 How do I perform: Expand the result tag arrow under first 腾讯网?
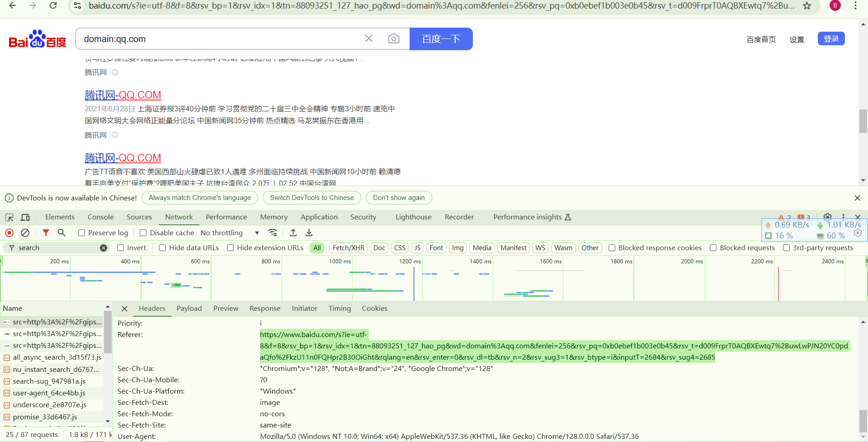115,72
